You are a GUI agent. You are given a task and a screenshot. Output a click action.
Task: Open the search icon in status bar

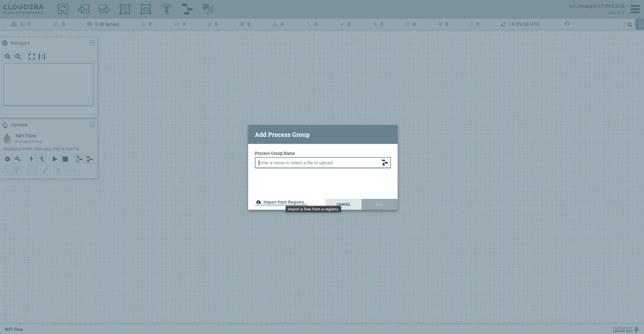tap(630, 24)
